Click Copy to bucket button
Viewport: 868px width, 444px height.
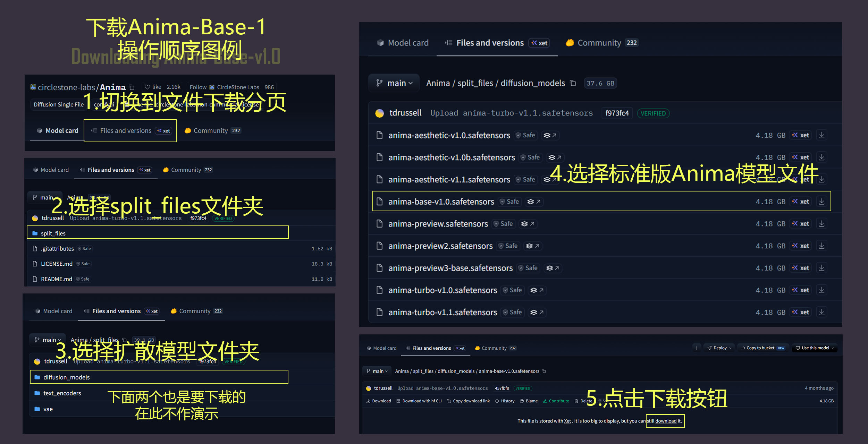point(763,348)
